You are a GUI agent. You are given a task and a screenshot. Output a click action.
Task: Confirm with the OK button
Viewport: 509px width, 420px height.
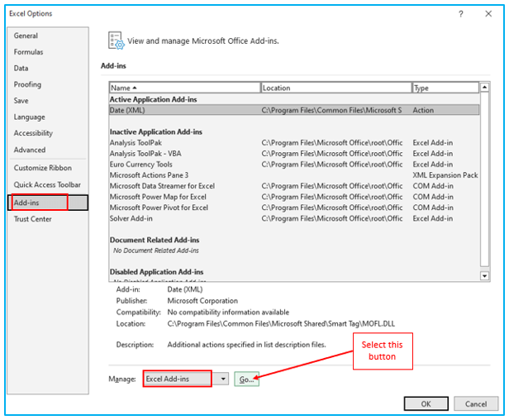click(426, 403)
